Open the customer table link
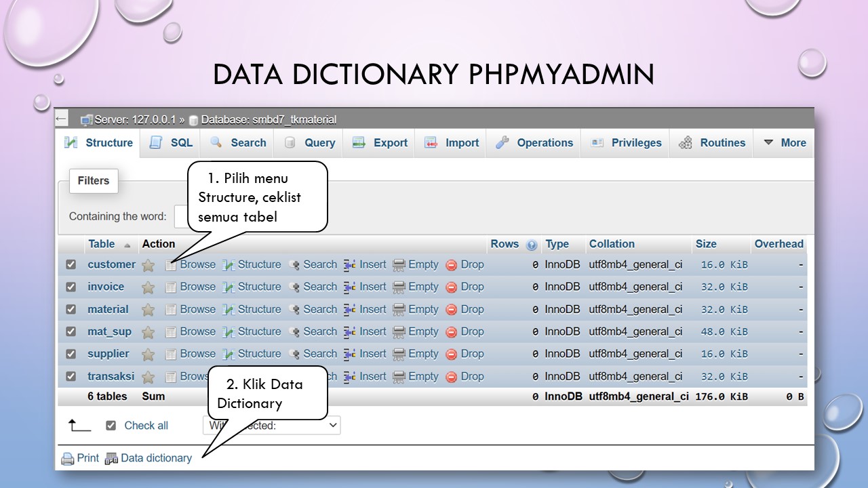This screenshot has height=488, width=868. tap(111, 264)
